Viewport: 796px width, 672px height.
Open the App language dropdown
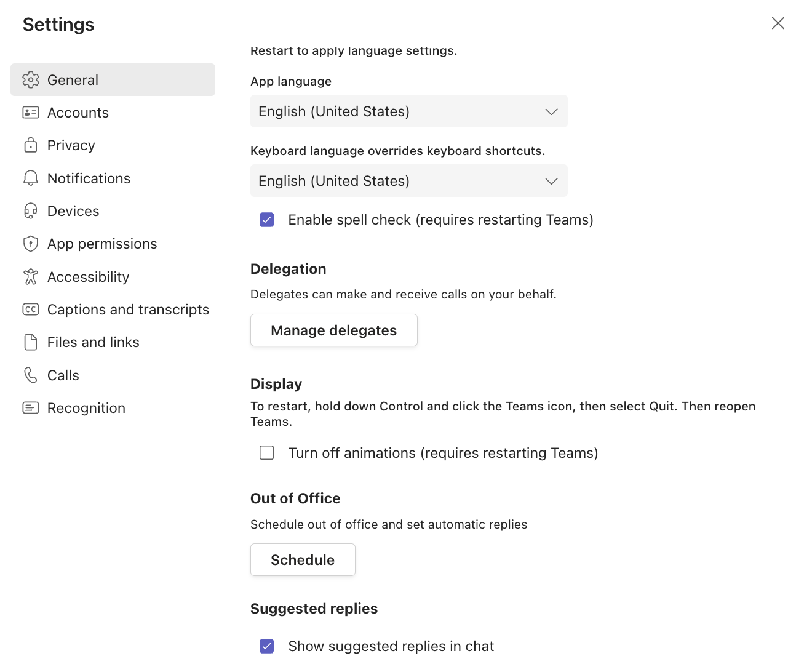(408, 111)
